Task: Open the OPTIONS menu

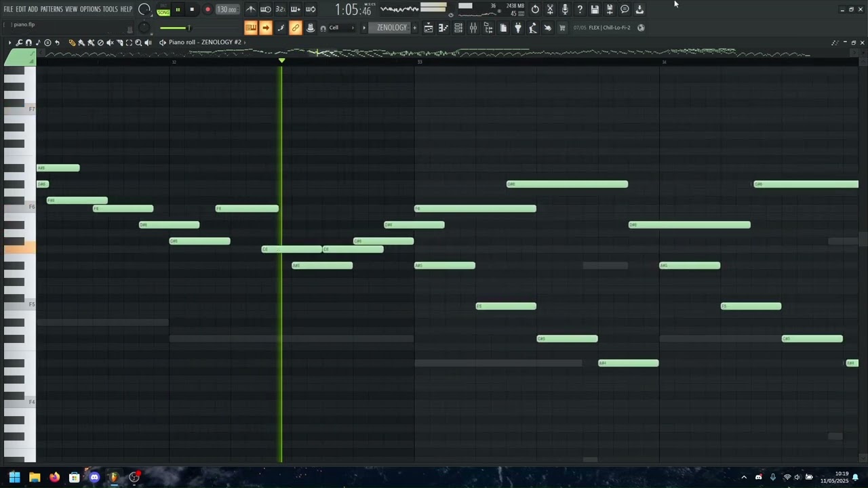Action: (x=90, y=9)
